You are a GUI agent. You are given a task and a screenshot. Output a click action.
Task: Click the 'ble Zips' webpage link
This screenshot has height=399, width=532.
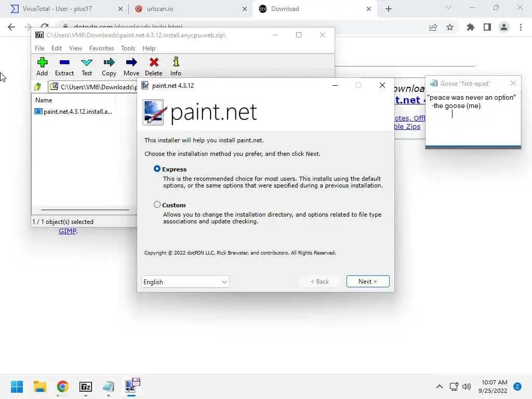[x=407, y=127]
